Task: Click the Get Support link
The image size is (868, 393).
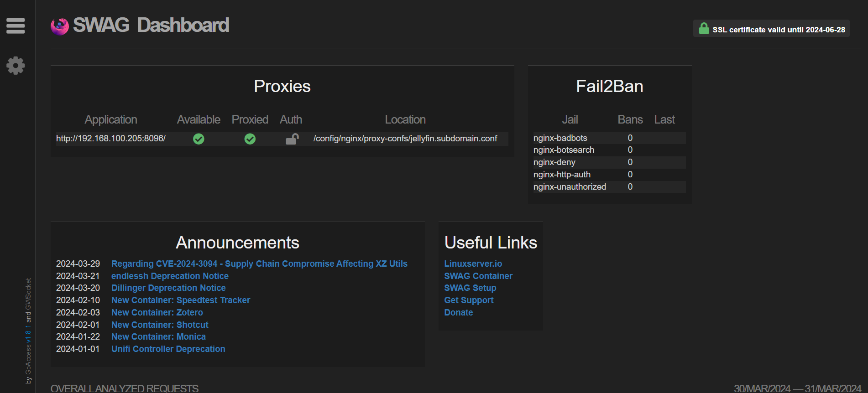Action: tap(469, 300)
